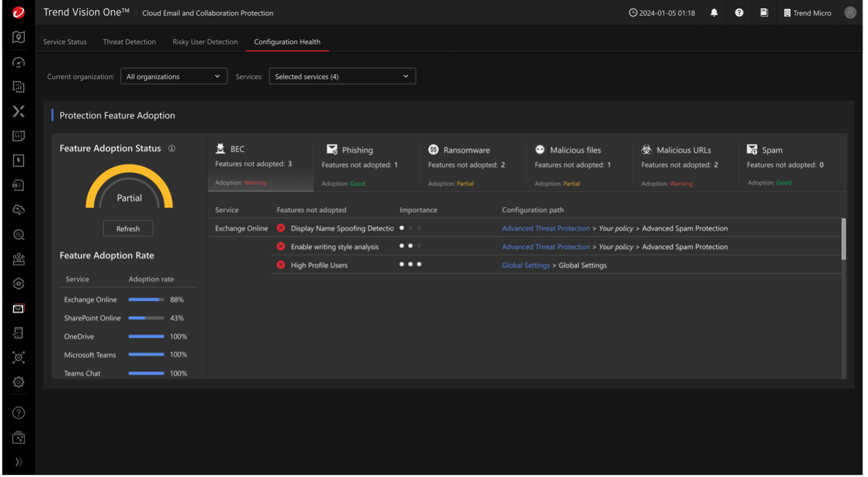Open notifications bell icon

point(714,13)
